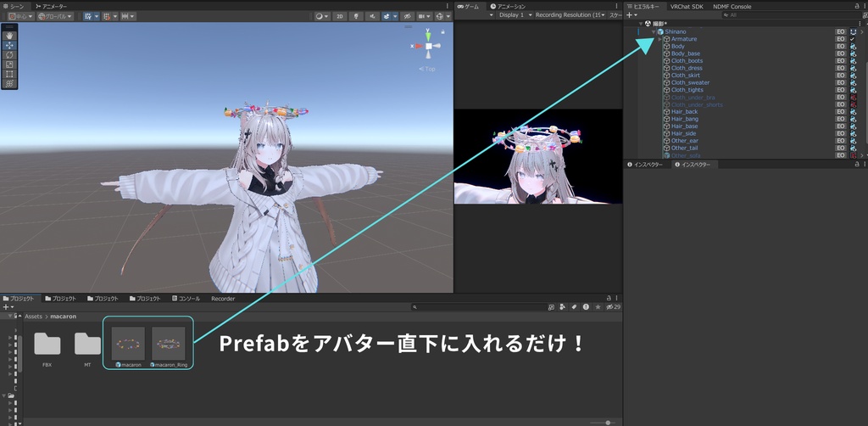This screenshot has width=868, height=426.
Task: Toggle 2D scene view mode
Action: [339, 16]
